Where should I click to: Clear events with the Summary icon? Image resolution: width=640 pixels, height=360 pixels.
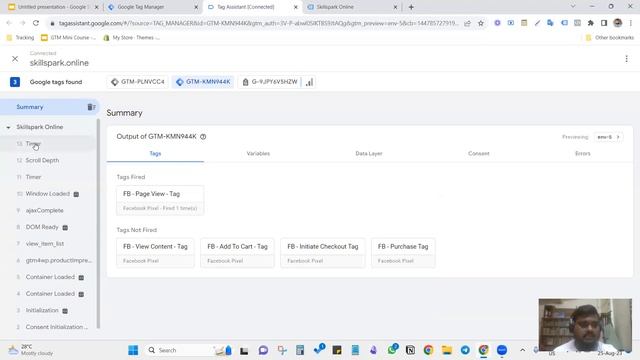pos(91,107)
